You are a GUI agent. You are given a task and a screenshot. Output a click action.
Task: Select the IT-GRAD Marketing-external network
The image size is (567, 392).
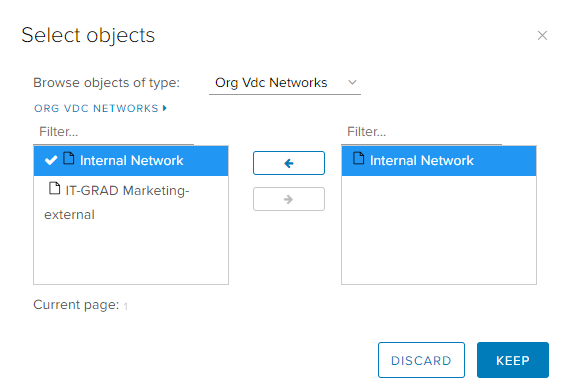131,203
